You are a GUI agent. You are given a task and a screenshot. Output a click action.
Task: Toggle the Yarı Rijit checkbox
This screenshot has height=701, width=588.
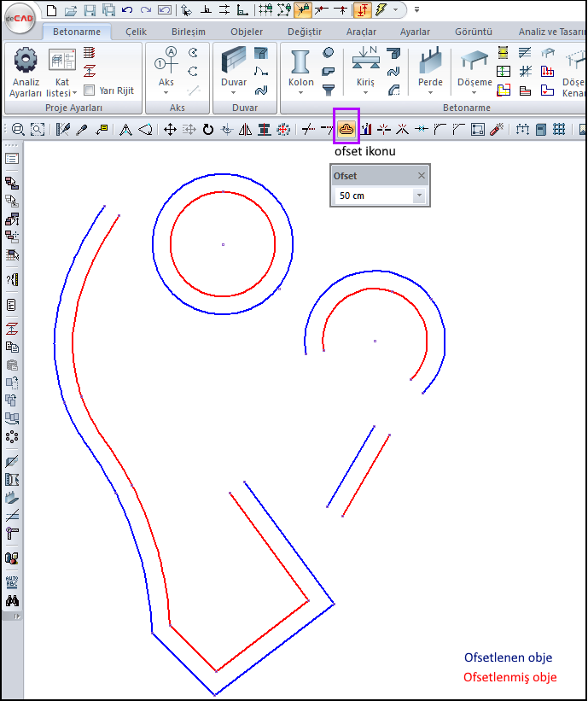[90, 91]
